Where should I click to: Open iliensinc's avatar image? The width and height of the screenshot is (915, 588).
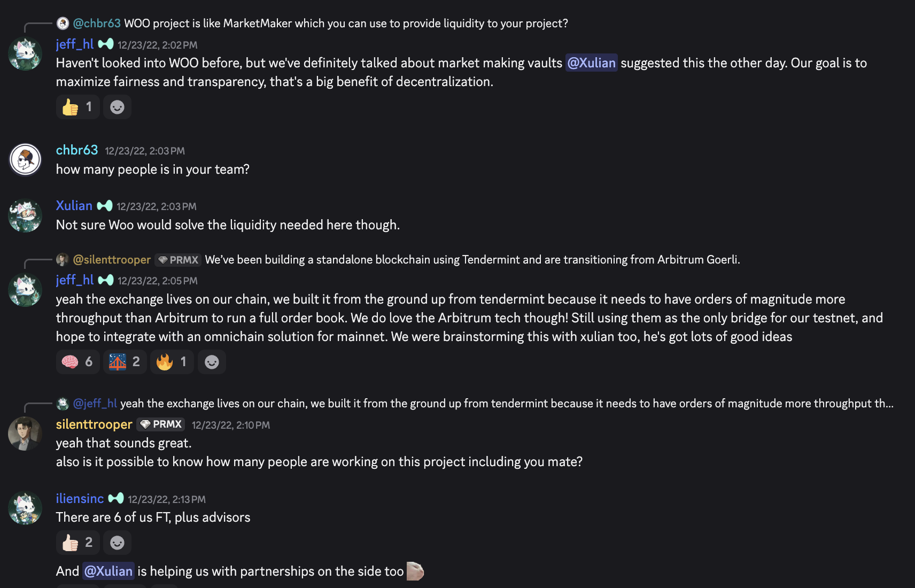[x=25, y=508]
